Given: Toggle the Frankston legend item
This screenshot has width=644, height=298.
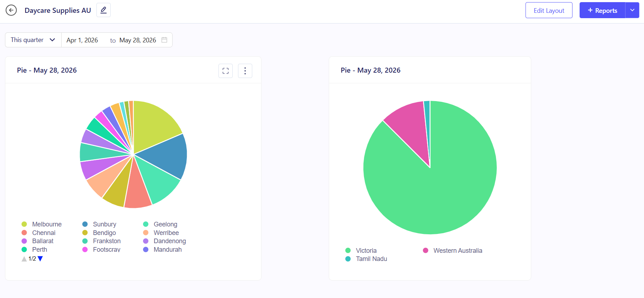Looking at the screenshot, I should (x=101, y=241).
